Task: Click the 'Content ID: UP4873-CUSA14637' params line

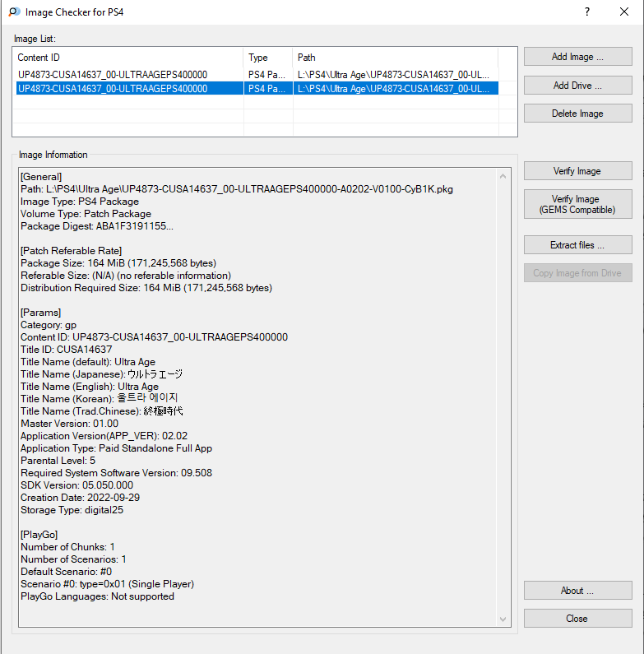Action: tap(155, 337)
